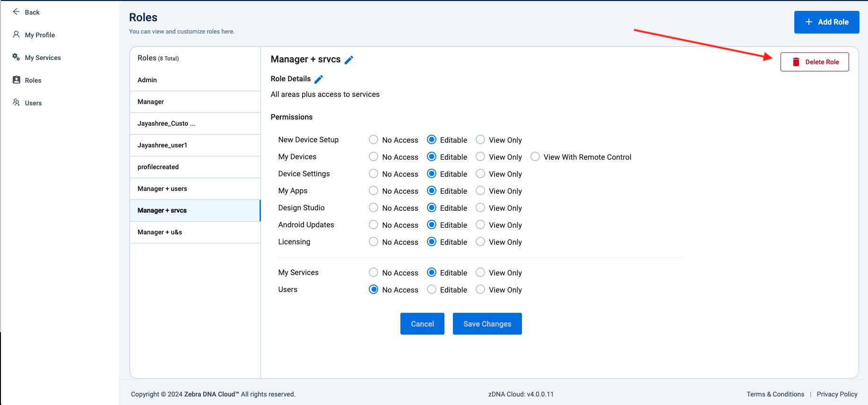Click the Users icon in sidebar
The height and width of the screenshot is (405, 868).
coord(16,103)
